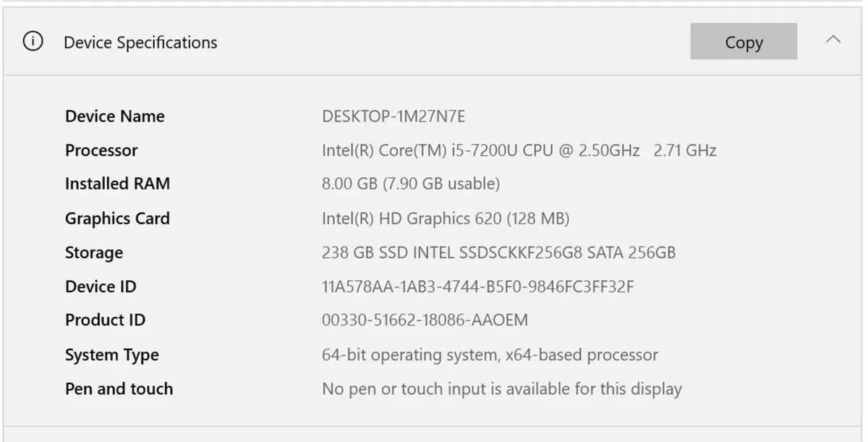Select the Device ID value string
The width and height of the screenshot is (868, 442).
tap(477, 286)
